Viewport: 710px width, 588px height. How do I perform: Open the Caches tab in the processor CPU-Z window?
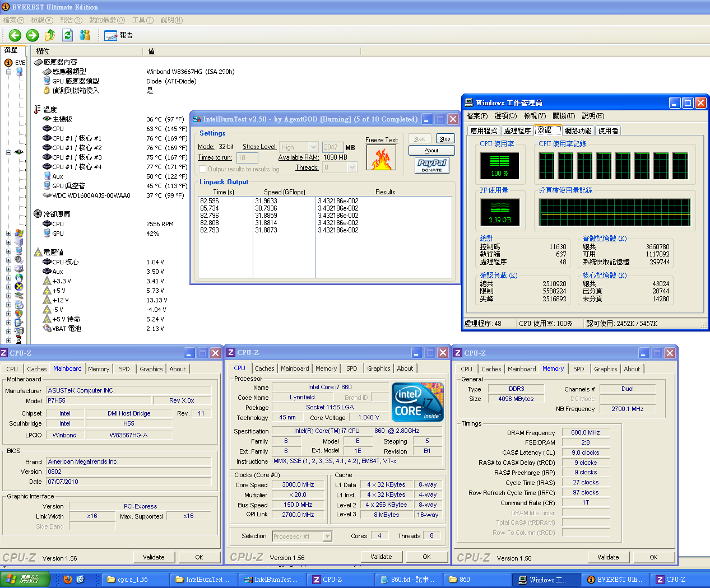point(264,368)
